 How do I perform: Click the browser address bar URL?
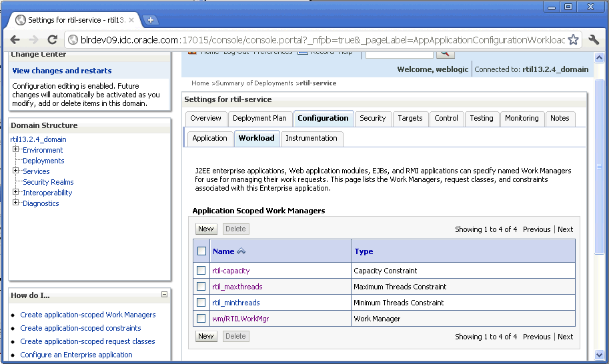pos(322,39)
